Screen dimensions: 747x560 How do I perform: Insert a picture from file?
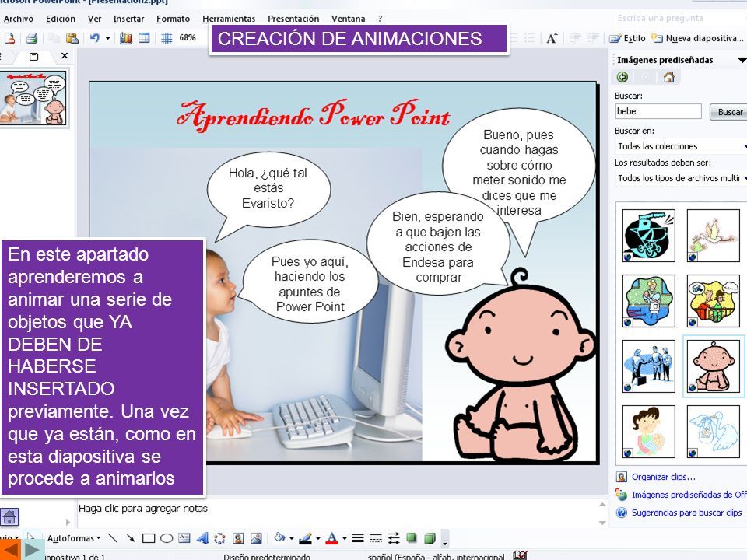point(256,538)
